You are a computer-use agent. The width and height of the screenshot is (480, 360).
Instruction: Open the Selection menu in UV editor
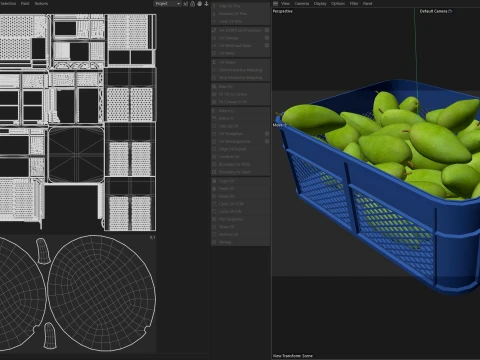pos(8,3)
